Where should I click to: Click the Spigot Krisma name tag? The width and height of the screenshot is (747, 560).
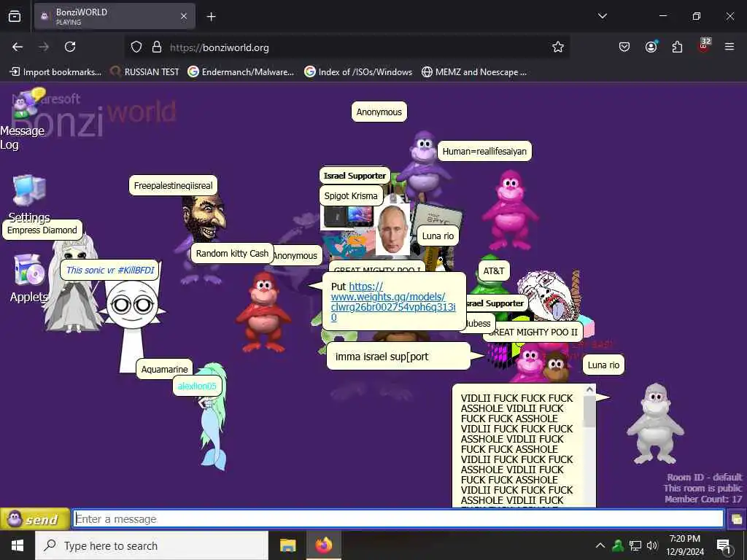351,195
